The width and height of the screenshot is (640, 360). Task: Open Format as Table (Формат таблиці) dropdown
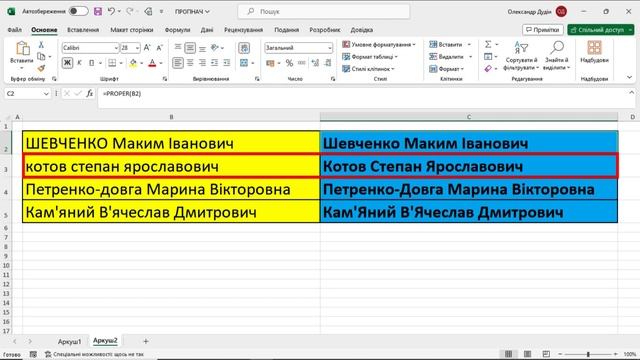370,57
